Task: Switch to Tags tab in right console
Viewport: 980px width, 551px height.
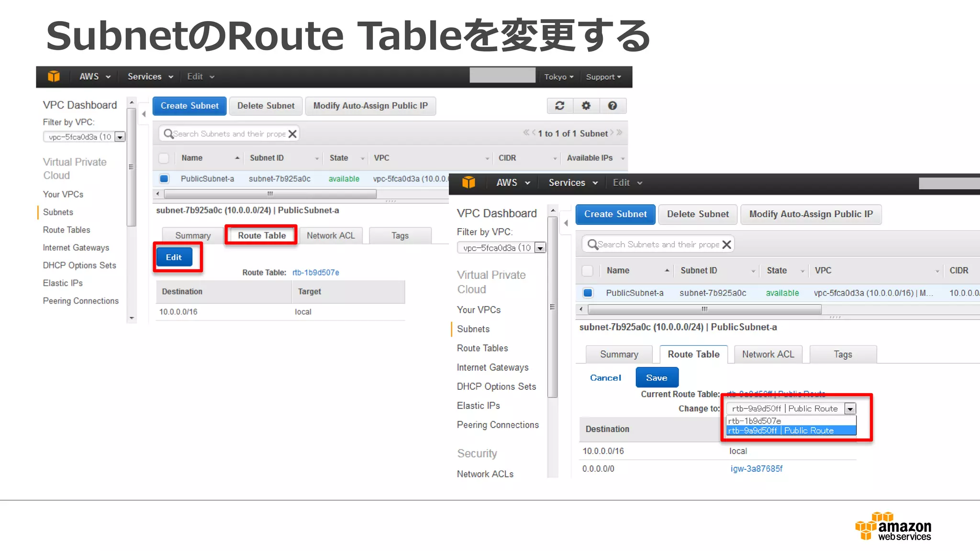Action: pyautogui.click(x=843, y=354)
